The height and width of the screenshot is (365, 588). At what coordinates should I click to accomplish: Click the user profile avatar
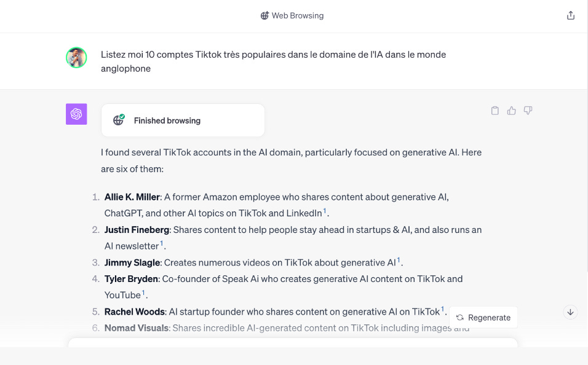[x=76, y=57]
